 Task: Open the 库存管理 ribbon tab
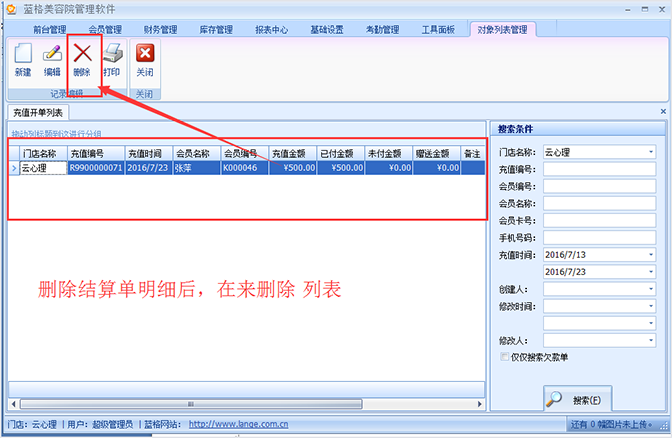pyautogui.click(x=216, y=30)
